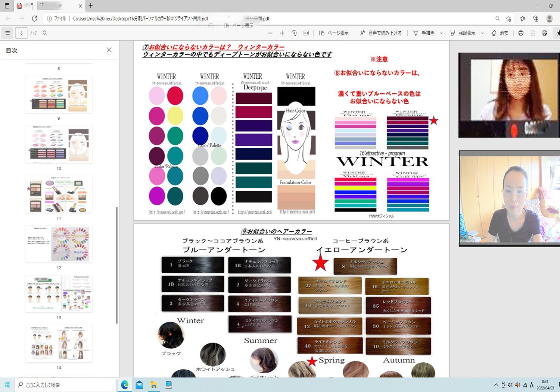Select the 消去 eraser tool
This screenshot has height=392, width=560.
(x=500, y=33)
